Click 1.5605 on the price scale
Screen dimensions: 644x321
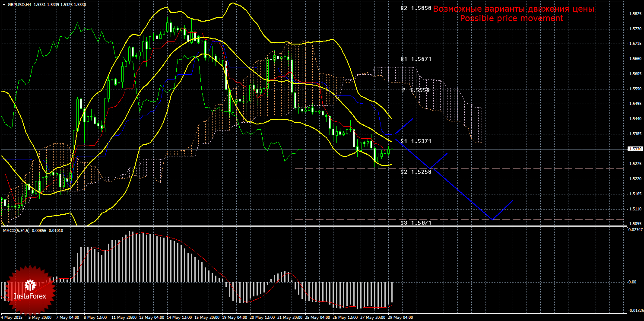pos(634,74)
